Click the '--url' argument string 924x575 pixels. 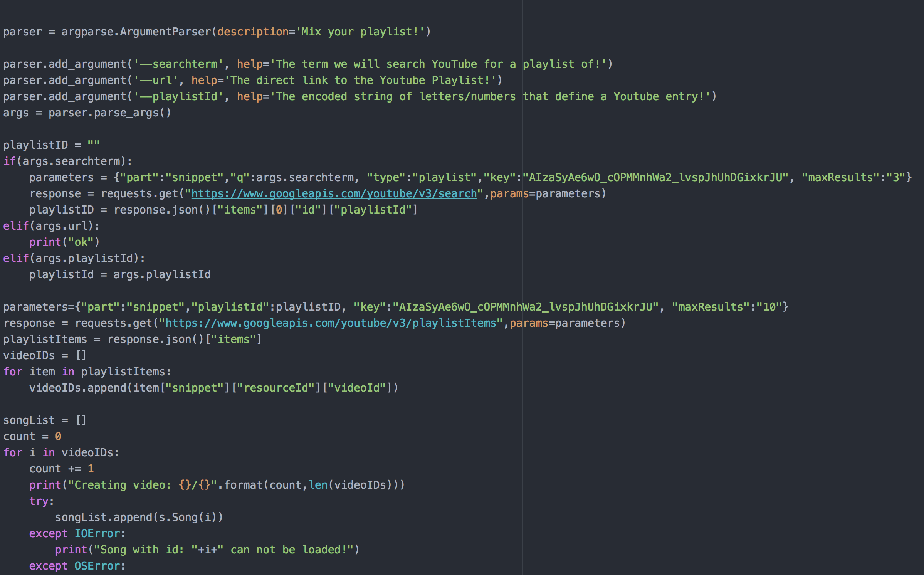pos(155,80)
